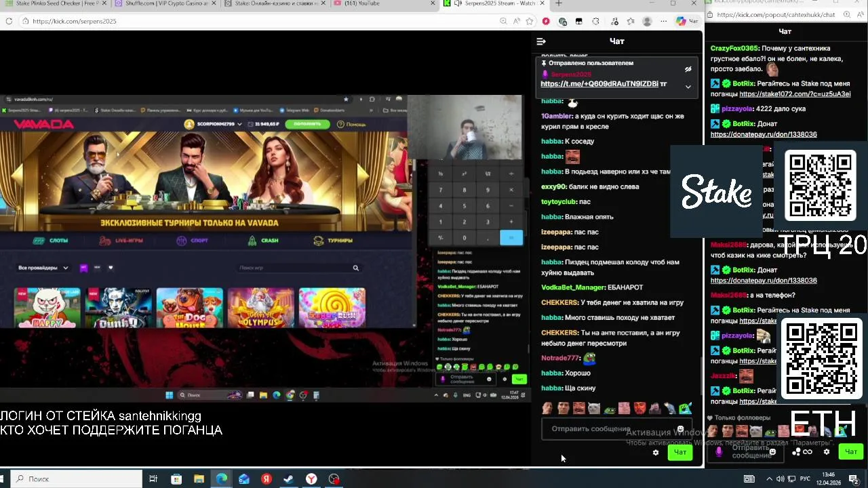Image resolution: width=868 pixels, height=488 pixels.
Task: Open the Edge read aloud icon
Action: tap(517, 21)
